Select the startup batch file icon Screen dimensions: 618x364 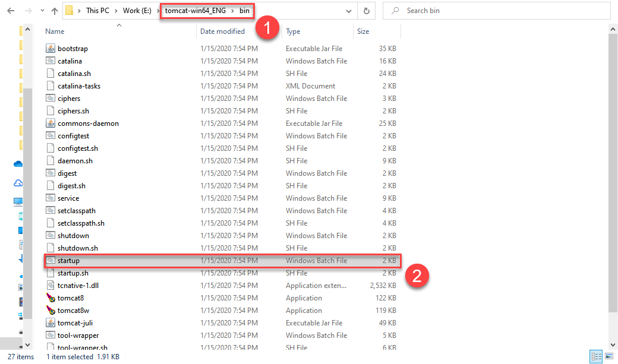[x=50, y=260]
